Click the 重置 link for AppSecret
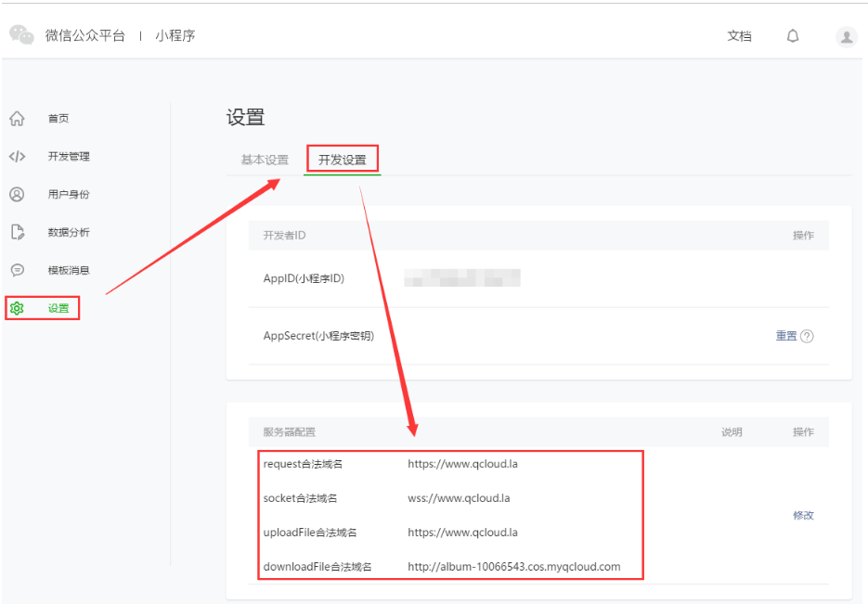 (786, 336)
